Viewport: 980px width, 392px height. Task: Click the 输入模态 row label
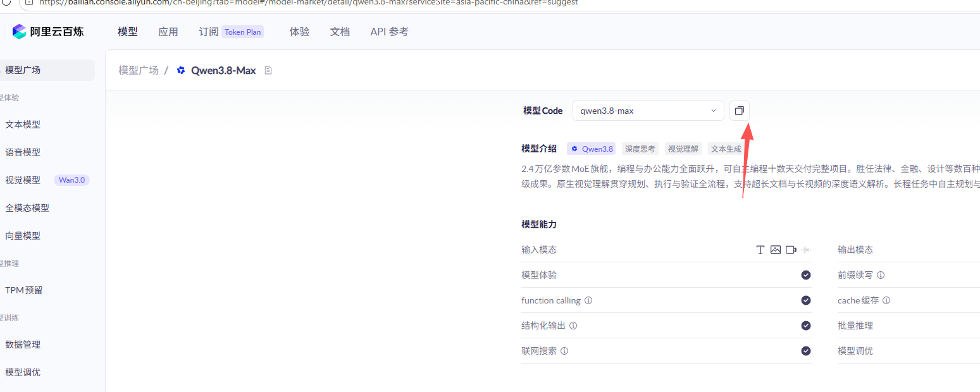click(539, 250)
